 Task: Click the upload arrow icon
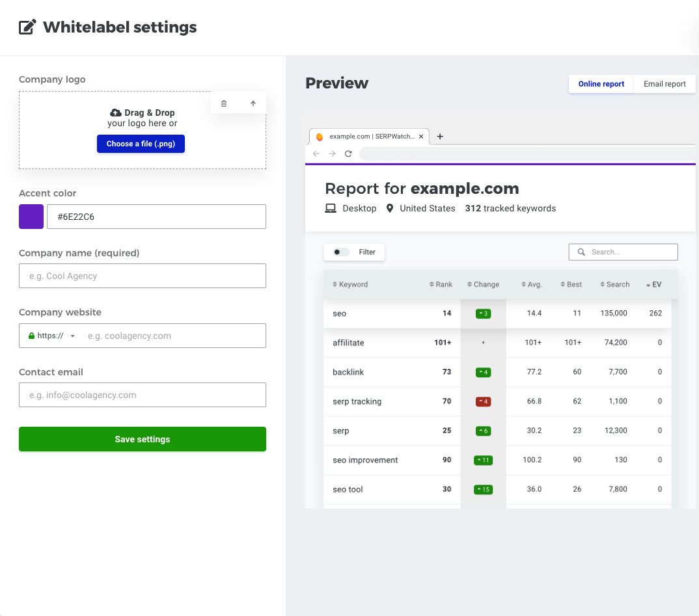click(253, 103)
